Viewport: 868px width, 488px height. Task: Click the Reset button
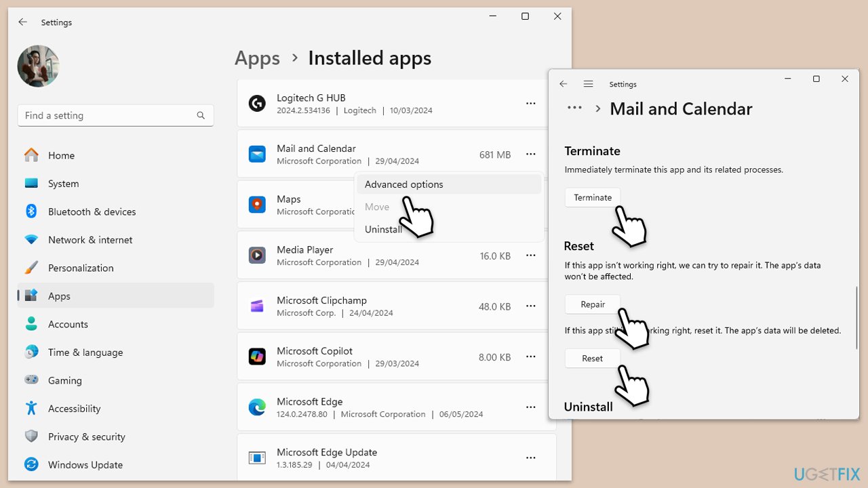pyautogui.click(x=593, y=358)
